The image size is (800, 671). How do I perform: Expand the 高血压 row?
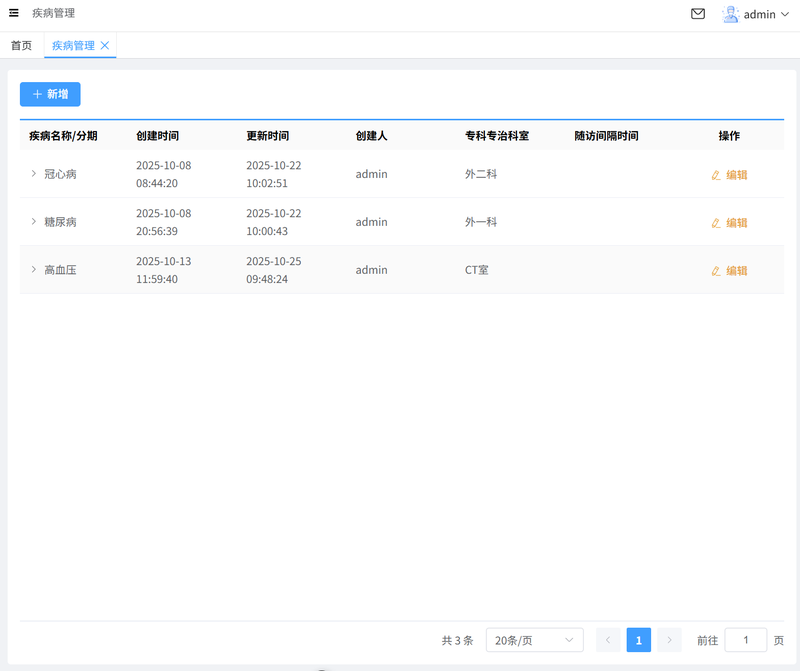tap(33, 269)
